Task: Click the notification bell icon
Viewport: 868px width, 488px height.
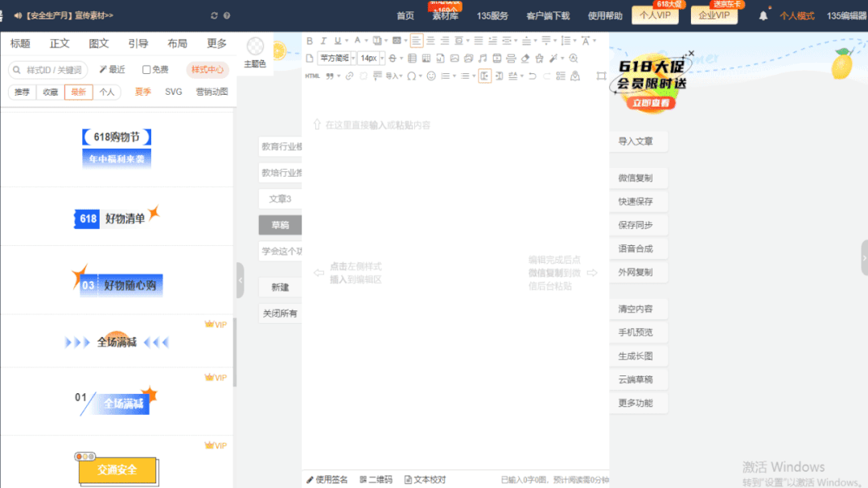Action: pos(763,16)
